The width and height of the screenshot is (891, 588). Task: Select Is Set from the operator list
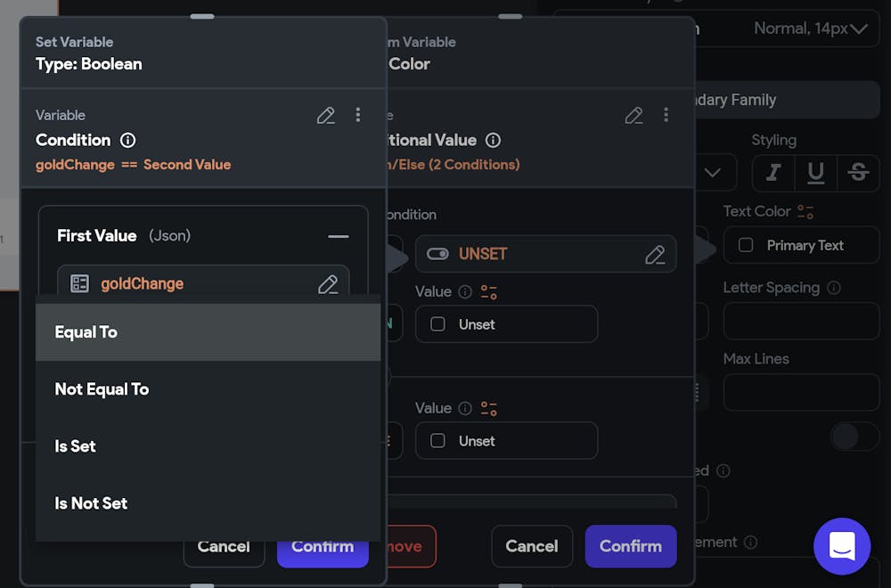75,445
